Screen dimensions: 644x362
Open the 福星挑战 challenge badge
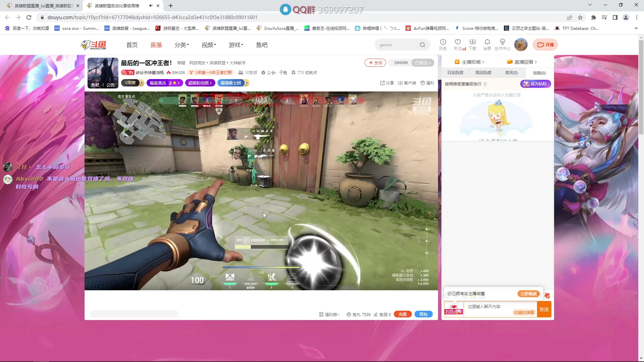(x=165, y=83)
